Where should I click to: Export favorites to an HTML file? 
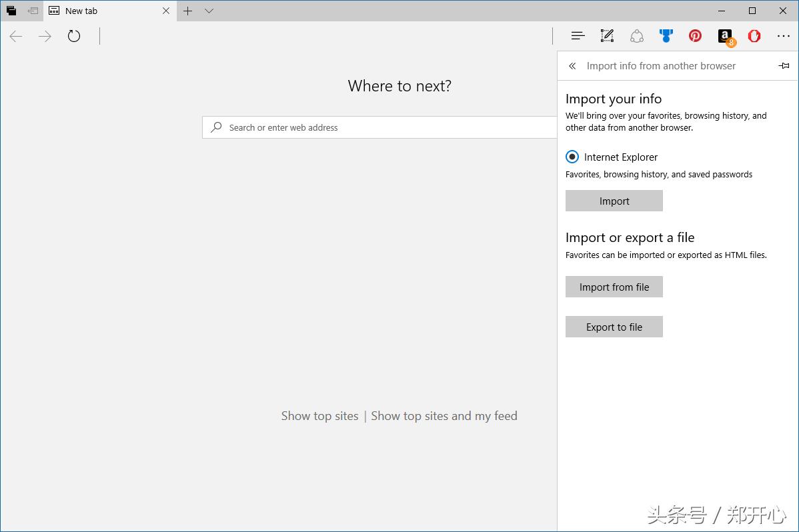click(x=614, y=327)
